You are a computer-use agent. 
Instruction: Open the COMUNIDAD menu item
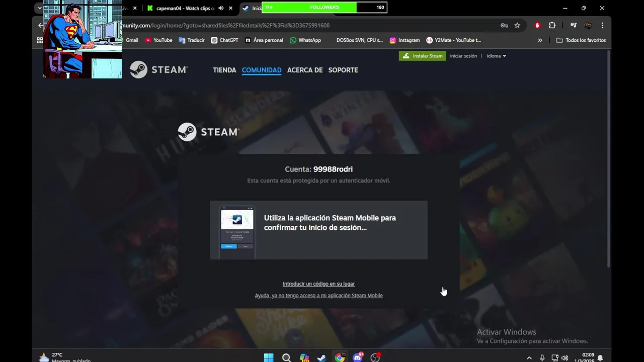pyautogui.click(x=262, y=70)
